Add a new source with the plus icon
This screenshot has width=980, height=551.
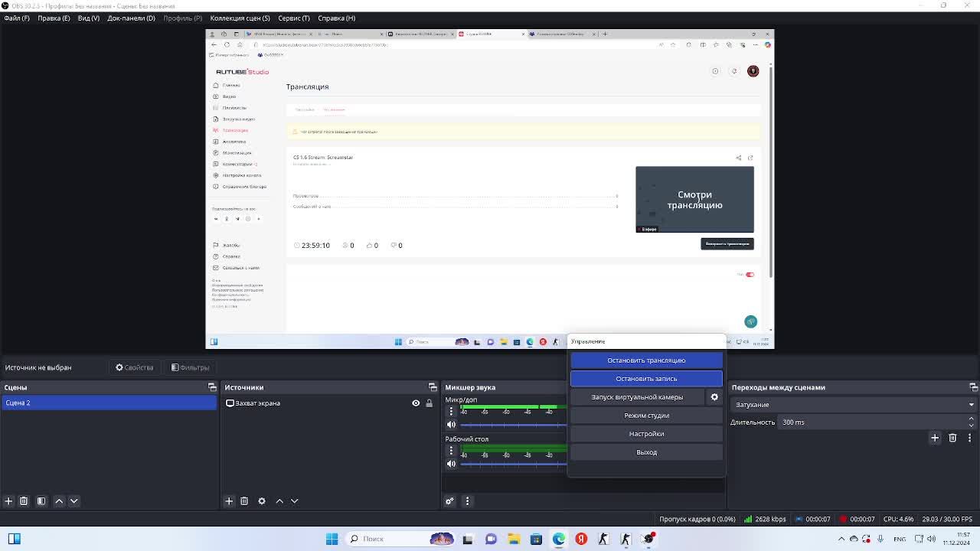coord(228,500)
